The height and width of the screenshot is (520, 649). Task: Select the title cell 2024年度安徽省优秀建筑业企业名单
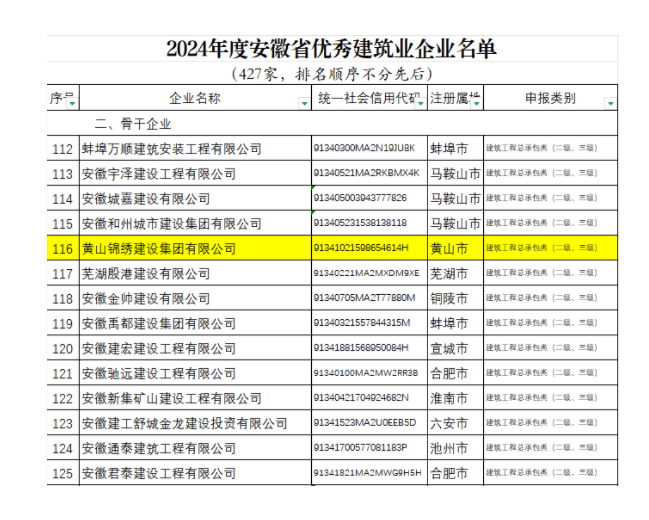click(x=331, y=49)
